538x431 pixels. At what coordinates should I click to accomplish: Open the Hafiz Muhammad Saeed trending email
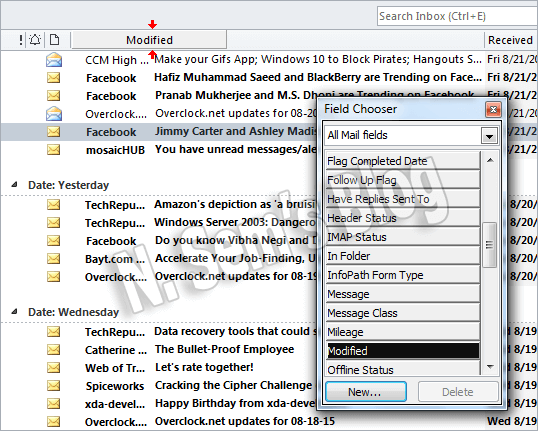click(x=318, y=78)
